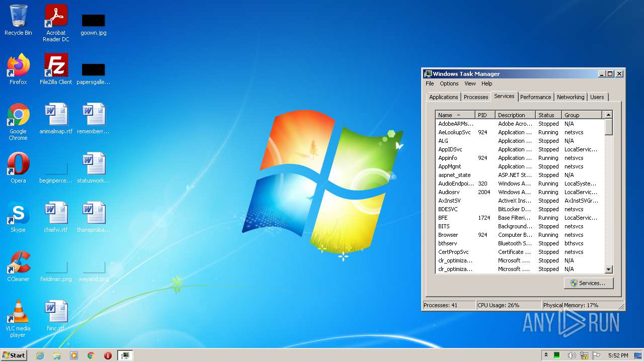Sort services by the Name column
Viewport: 644px width, 362px height.
click(455, 115)
